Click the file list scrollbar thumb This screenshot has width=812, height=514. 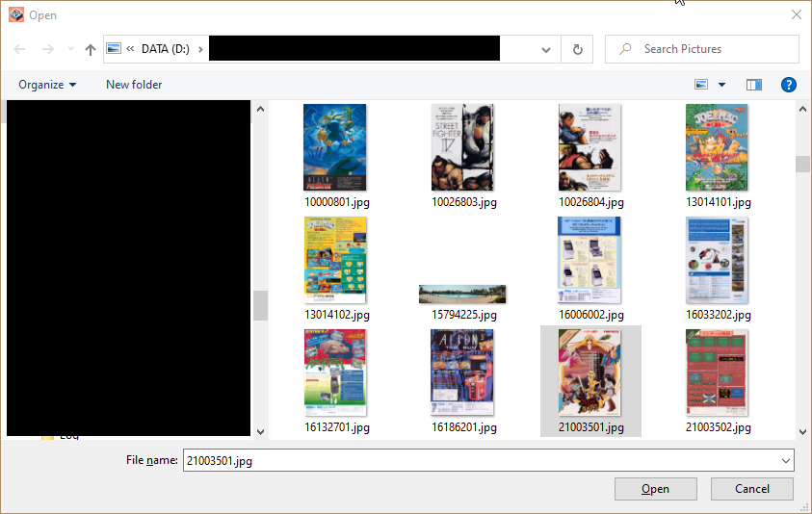802,164
